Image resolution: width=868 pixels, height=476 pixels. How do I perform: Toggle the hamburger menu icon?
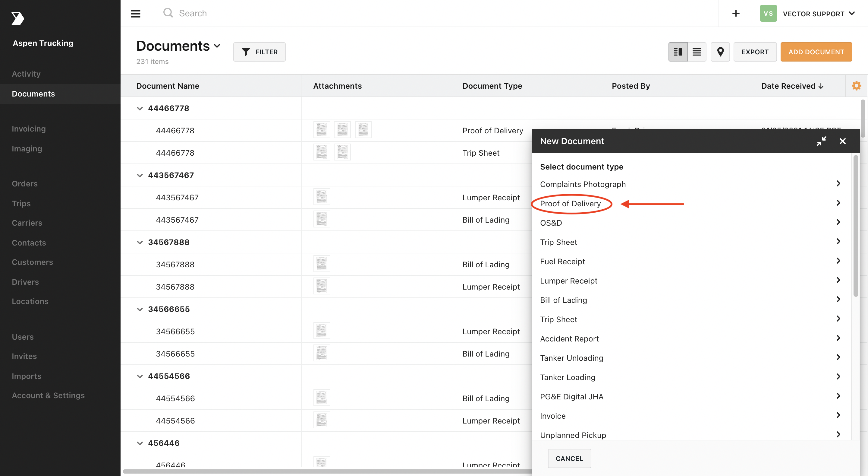click(135, 14)
